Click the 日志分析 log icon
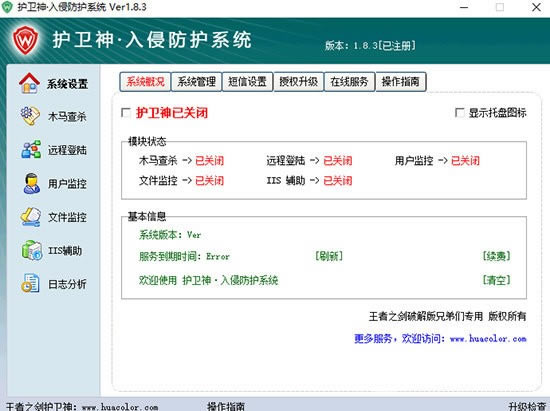The width and height of the screenshot is (550, 411). (x=30, y=283)
